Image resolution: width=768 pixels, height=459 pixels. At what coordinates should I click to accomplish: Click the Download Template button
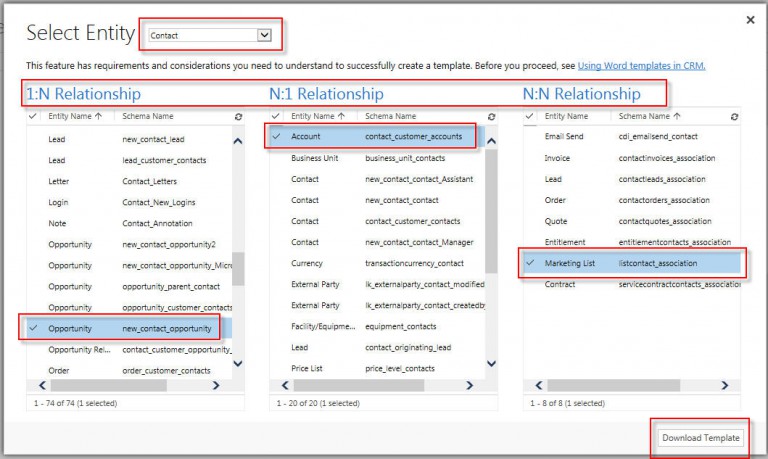700,438
